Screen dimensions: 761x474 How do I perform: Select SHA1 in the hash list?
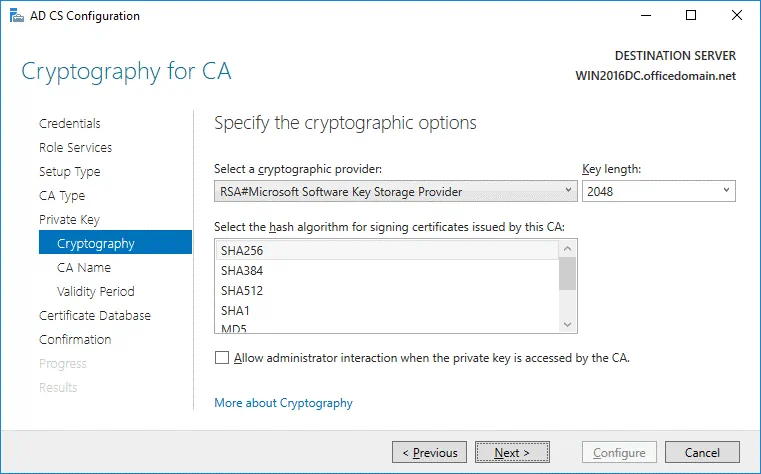(x=387, y=310)
